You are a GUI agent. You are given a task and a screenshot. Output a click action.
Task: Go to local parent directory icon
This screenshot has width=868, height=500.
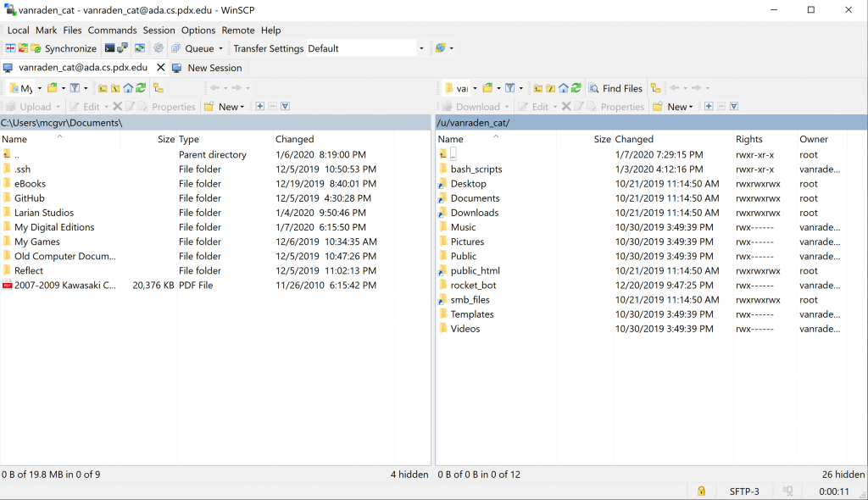pyautogui.click(x=103, y=88)
